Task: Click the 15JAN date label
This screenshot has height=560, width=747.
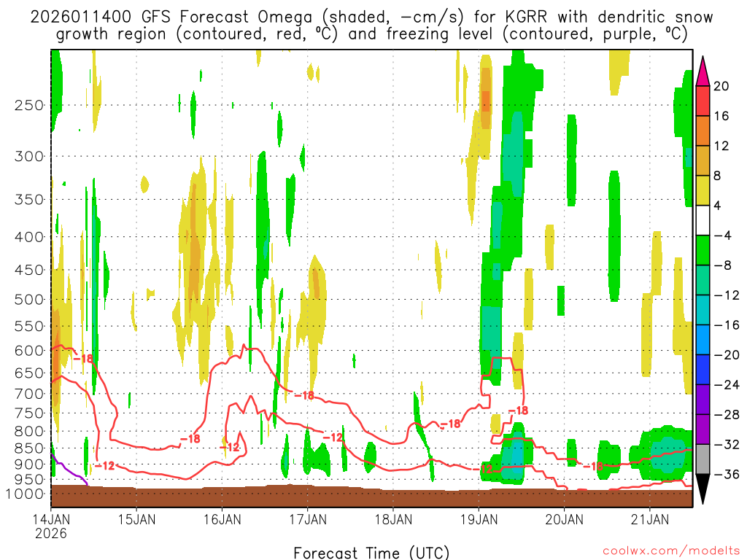Action: click(x=136, y=519)
